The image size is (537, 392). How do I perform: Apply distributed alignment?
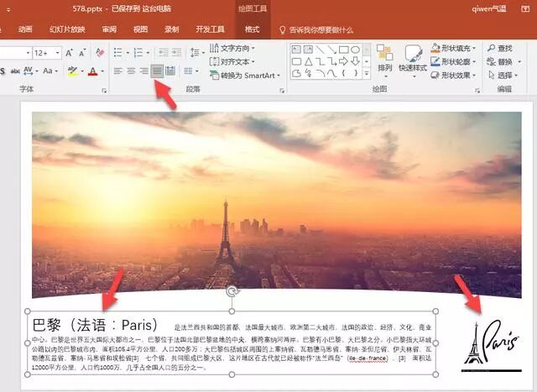(170, 71)
